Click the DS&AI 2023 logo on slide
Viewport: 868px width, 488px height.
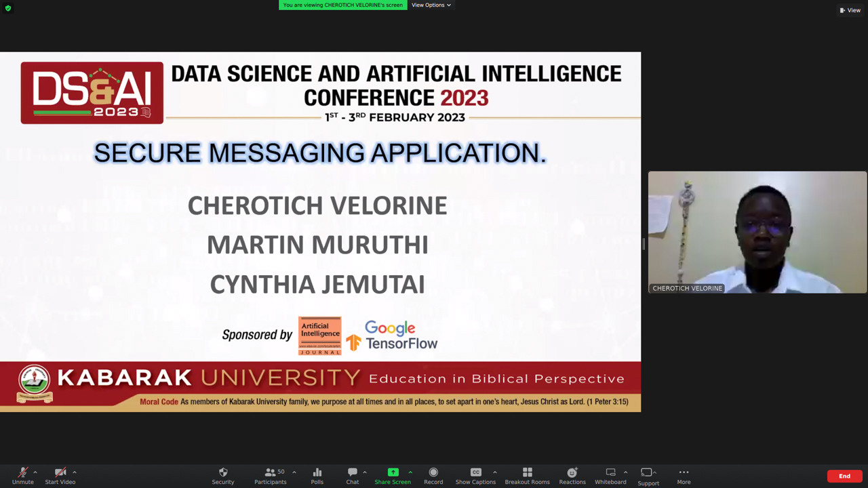(92, 93)
